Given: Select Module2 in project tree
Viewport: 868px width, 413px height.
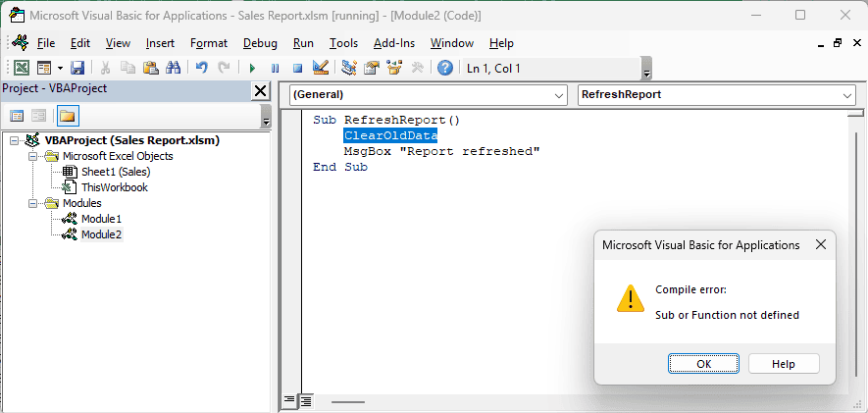Looking at the screenshot, I should click(x=101, y=234).
